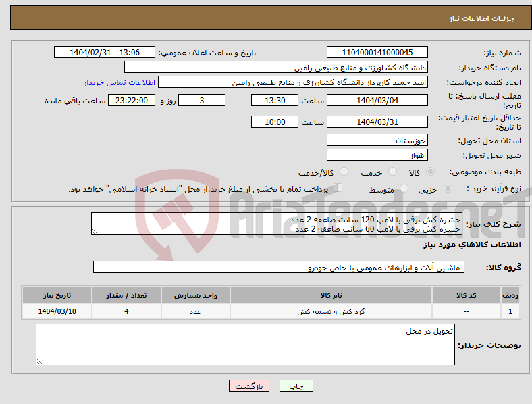Click the resize handle of description textarea
The width and height of the screenshot is (532, 404).
click(95, 232)
